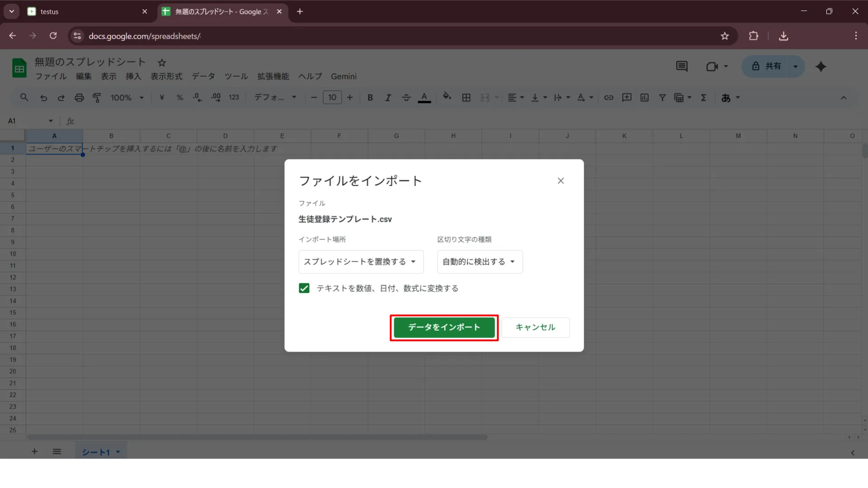The width and height of the screenshot is (868, 488).
Task: Open the fill color bucket
Action: pos(447,97)
